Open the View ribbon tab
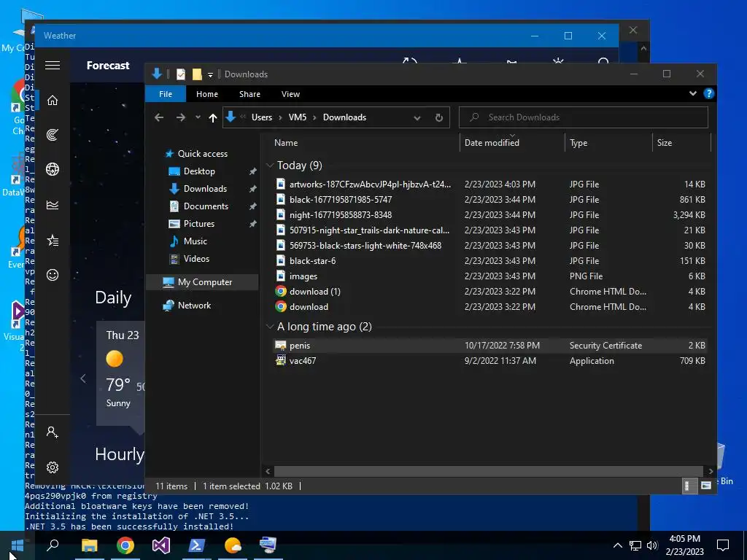Viewport: 747px width, 560px height. click(x=290, y=94)
